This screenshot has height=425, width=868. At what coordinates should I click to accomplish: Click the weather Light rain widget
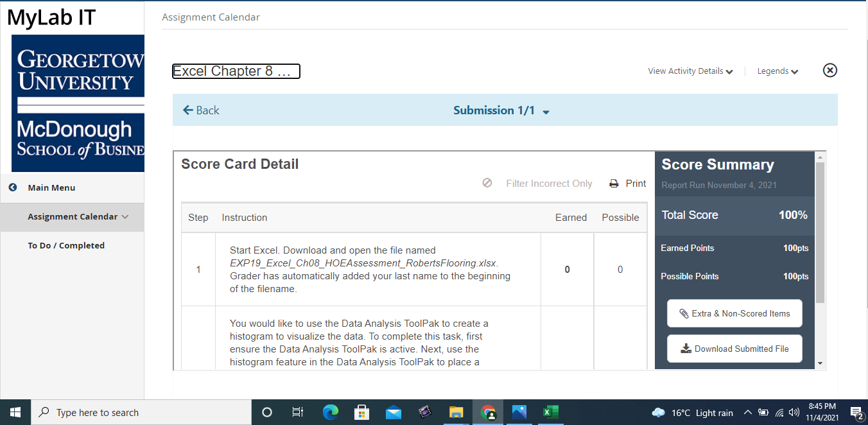coord(693,413)
